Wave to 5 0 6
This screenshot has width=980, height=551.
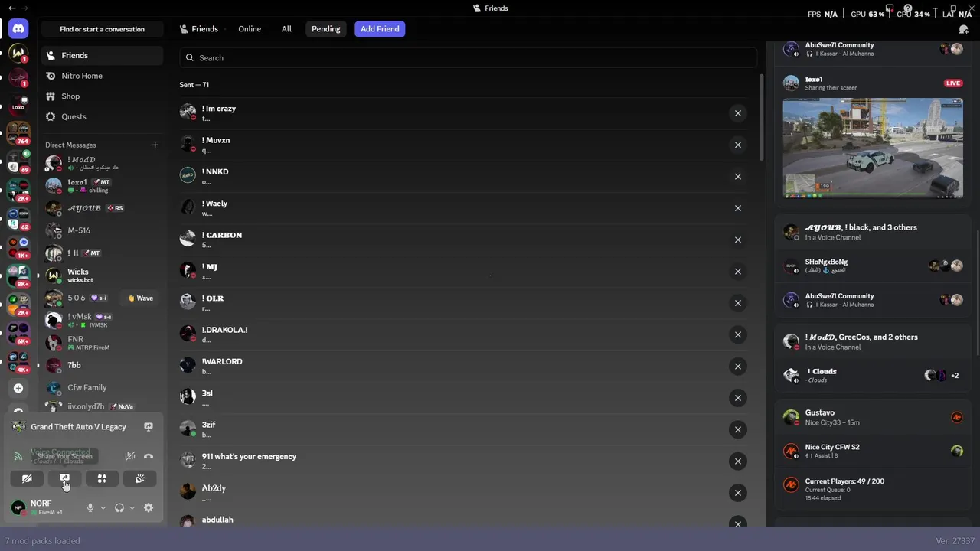pyautogui.click(x=140, y=298)
